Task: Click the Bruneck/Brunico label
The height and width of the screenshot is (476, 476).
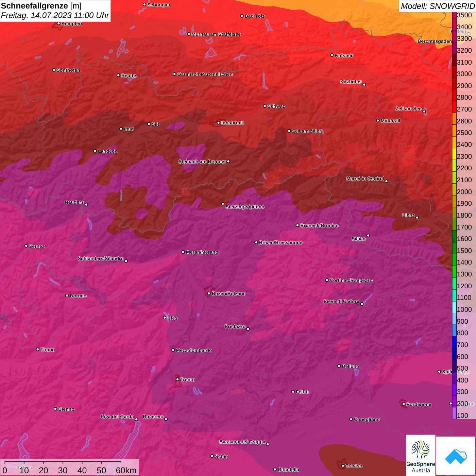Action: (x=319, y=225)
